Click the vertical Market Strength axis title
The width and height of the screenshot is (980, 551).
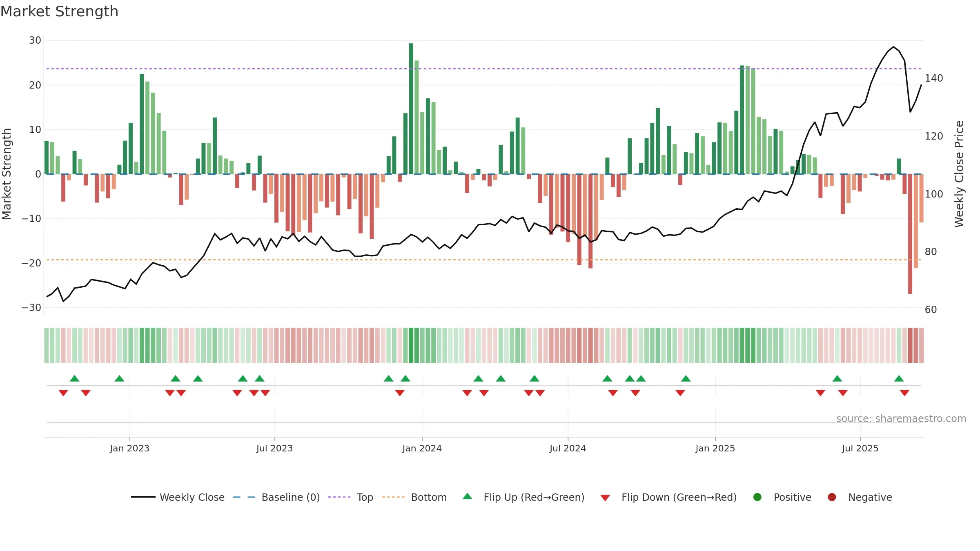coord(7,174)
